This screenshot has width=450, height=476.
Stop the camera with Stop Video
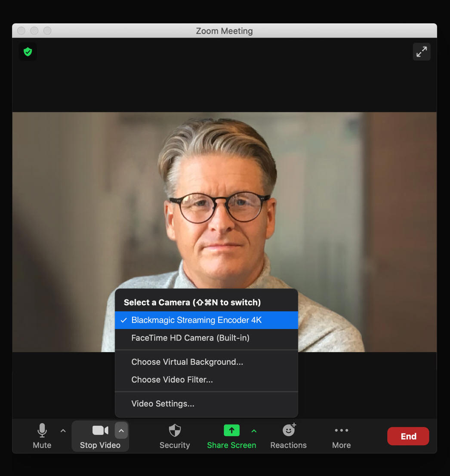point(100,436)
